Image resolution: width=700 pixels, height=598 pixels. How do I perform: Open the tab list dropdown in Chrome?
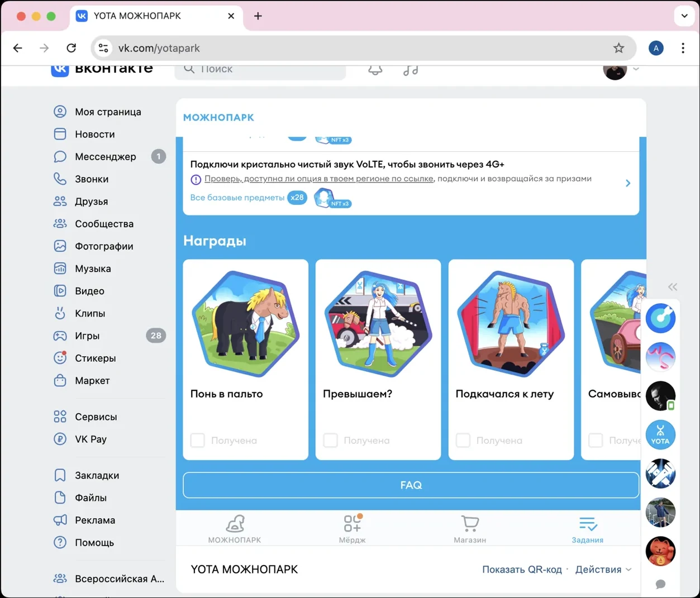pos(684,16)
